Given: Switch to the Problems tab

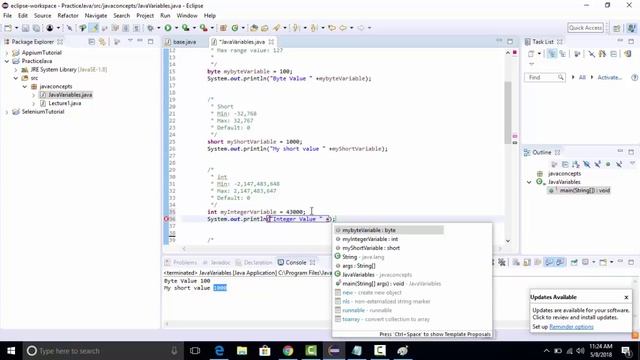Looking at the screenshot, I should [181, 262].
